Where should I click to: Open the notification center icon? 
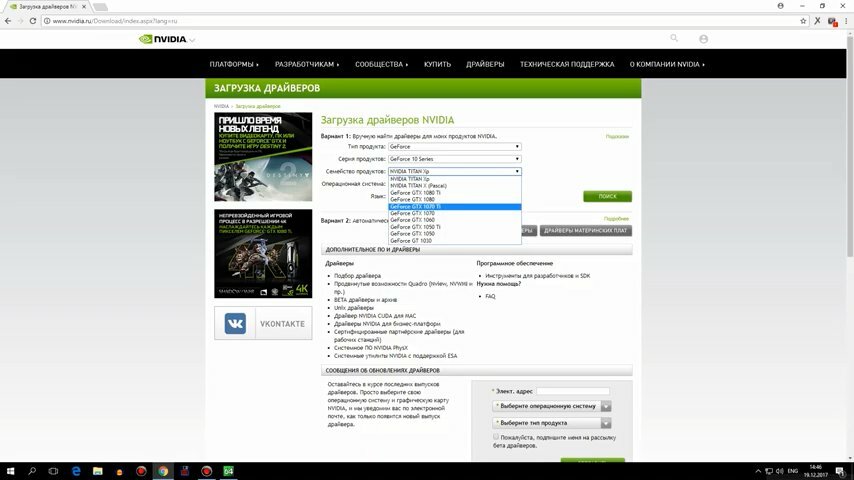pos(841,471)
